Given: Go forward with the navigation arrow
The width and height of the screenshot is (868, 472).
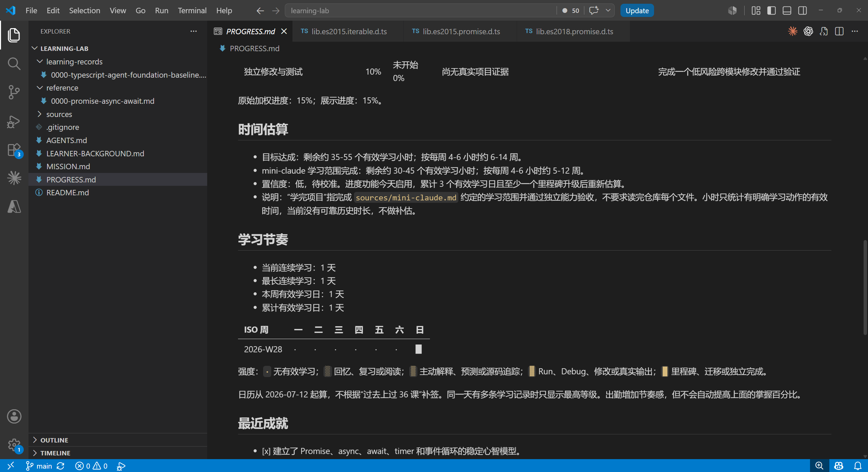Looking at the screenshot, I should pos(276,11).
